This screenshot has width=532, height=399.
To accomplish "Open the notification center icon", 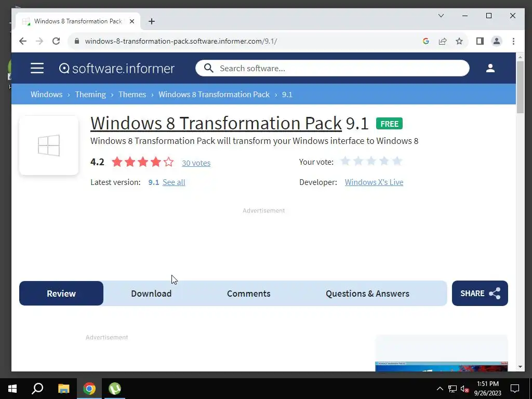I will point(515,389).
